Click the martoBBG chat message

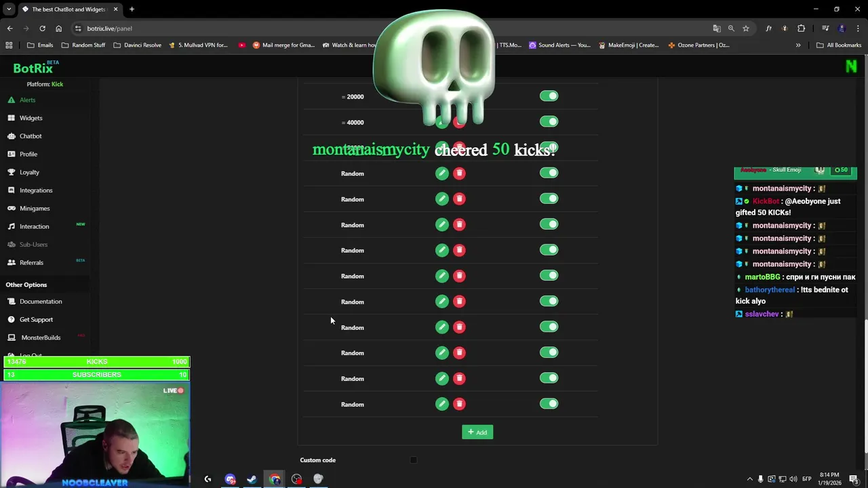point(796,277)
